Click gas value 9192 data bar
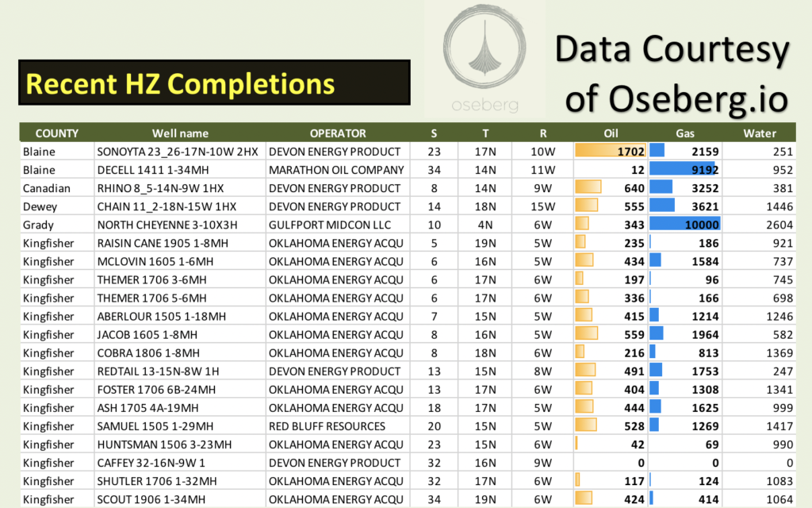Viewport: 812px width, 508px height. 681,169
